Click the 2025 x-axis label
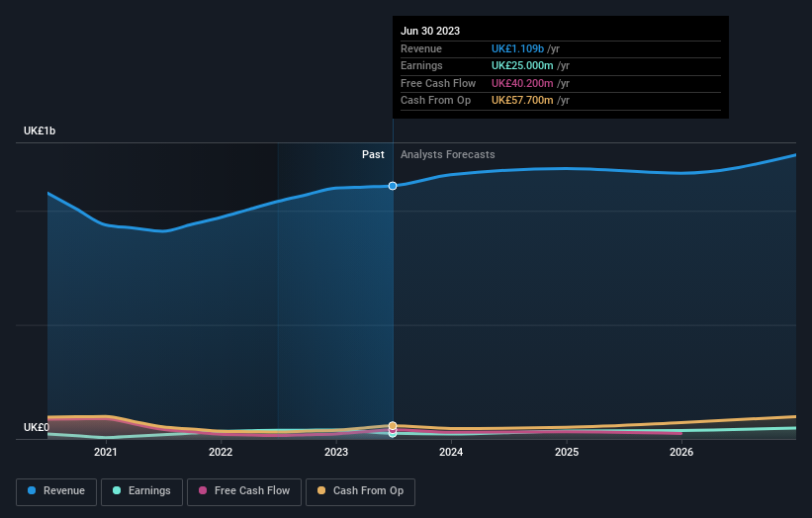This screenshot has width=812, height=518. 567,452
